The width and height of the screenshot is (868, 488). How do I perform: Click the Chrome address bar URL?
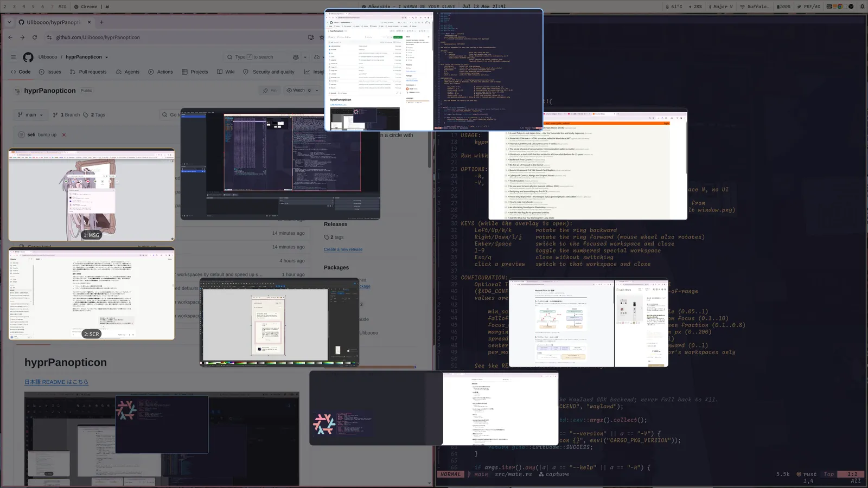pos(98,37)
